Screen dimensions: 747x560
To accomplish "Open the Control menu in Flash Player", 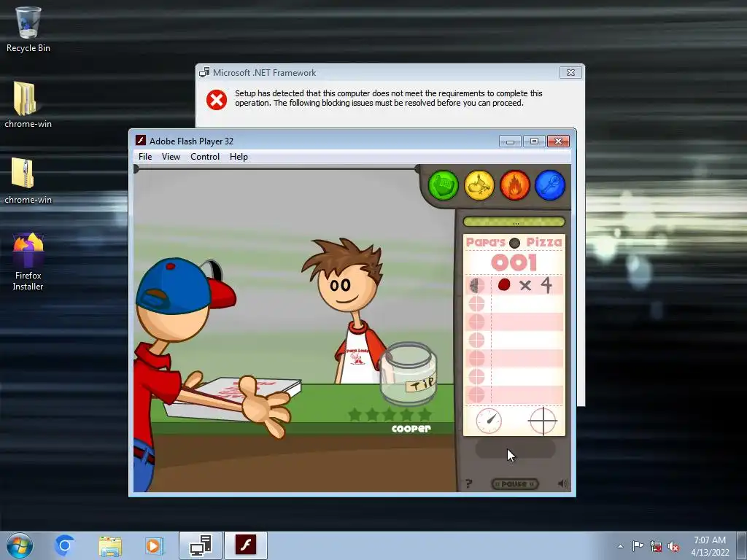I will (205, 157).
